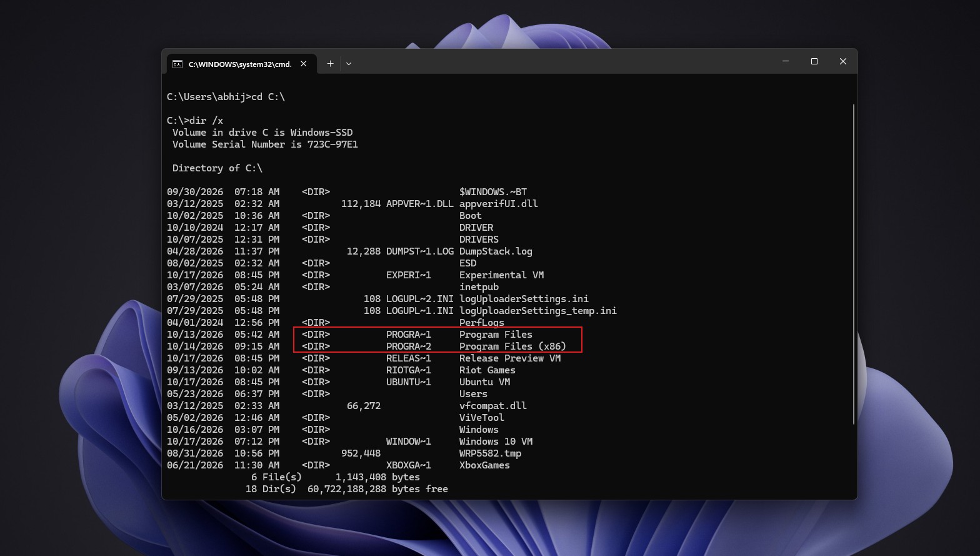Screen dimensions: 980x556
Task: Close the terminal window
Action: tap(843, 61)
